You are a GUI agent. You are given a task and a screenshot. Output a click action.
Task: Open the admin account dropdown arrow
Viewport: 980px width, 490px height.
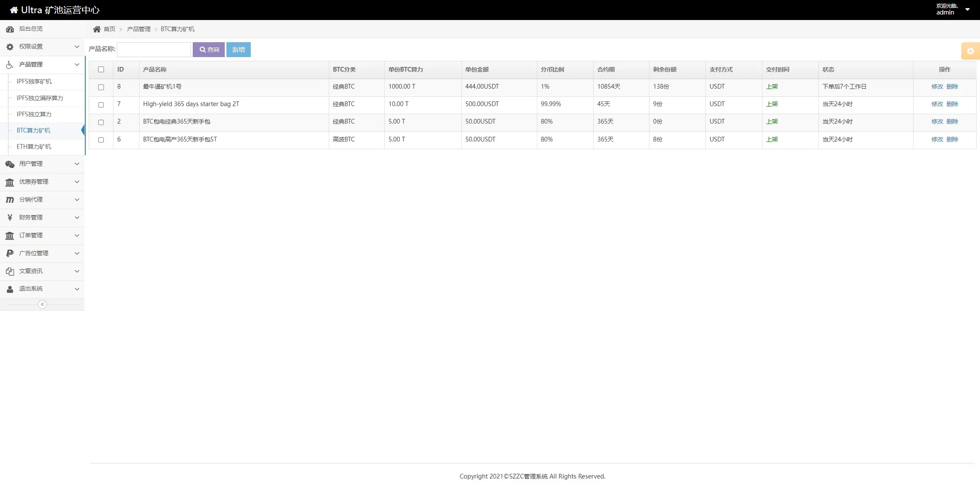pyautogui.click(x=967, y=9)
